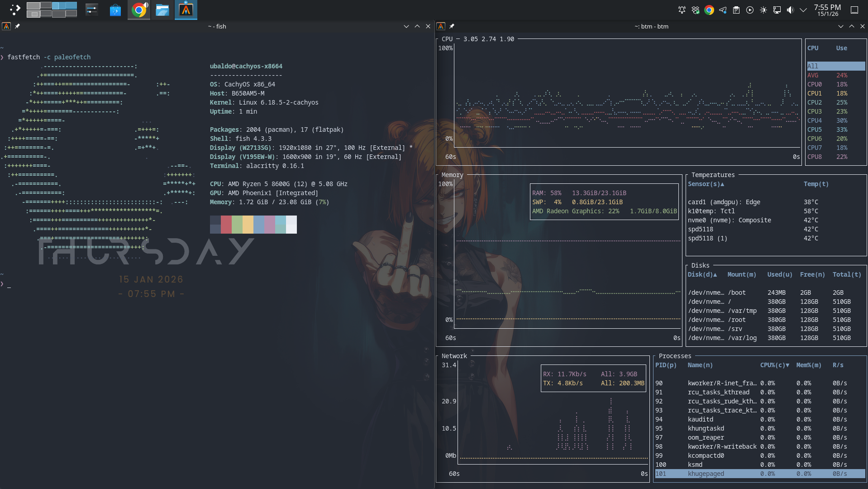Expand the hidden system tray icons arrow
868x489 pixels.
(803, 10)
